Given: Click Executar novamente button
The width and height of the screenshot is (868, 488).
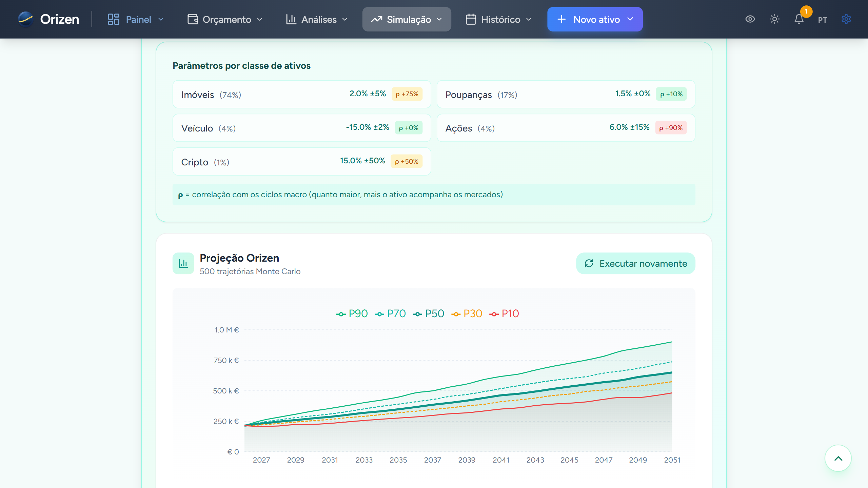Looking at the screenshot, I should 635,263.
